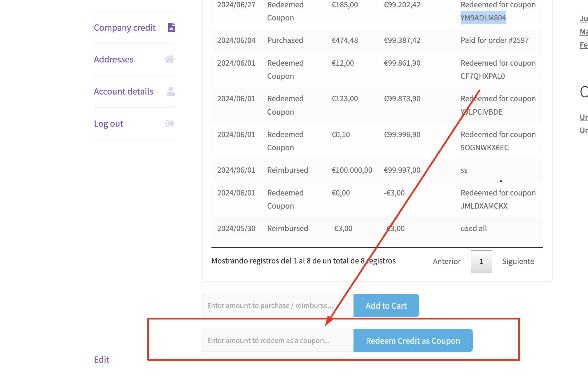Go to the Anterior pagination page
Image resolution: width=588 pixels, height=374 pixels.
(x=447, y=261)
